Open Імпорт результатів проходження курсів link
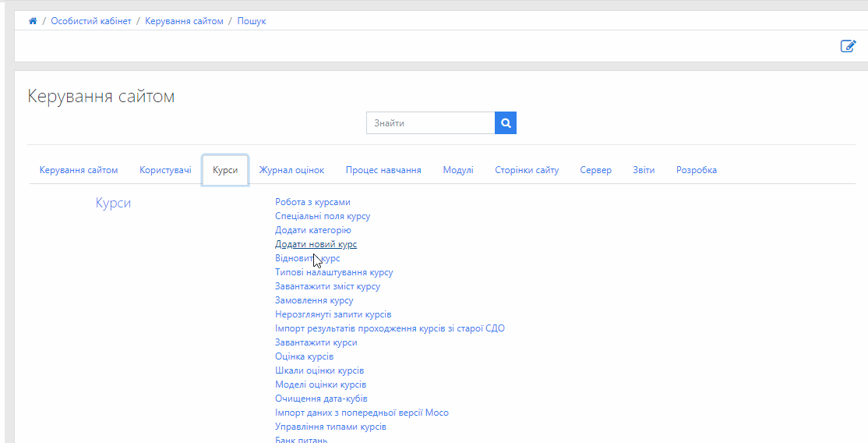This screenshot has width=868, height=443. pos(390,328)
